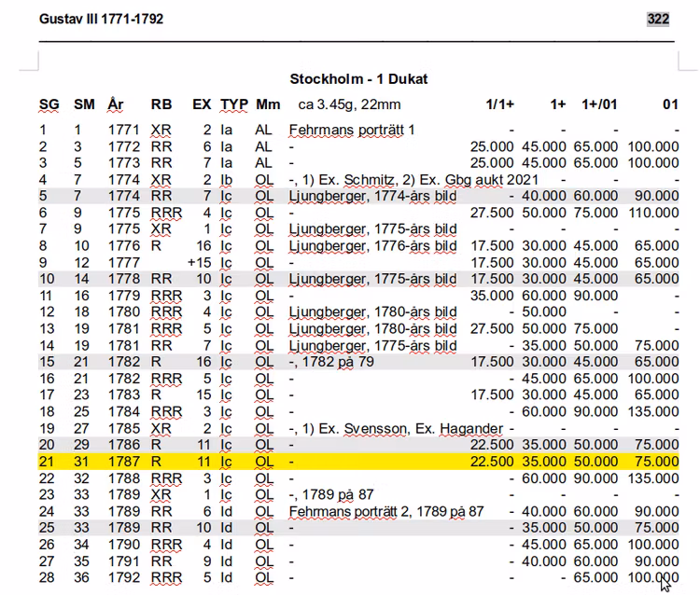The height and width of the screenshot is (595, 700).
Task: Click the 1+/01 price column header
Action: tap(599, 104)
